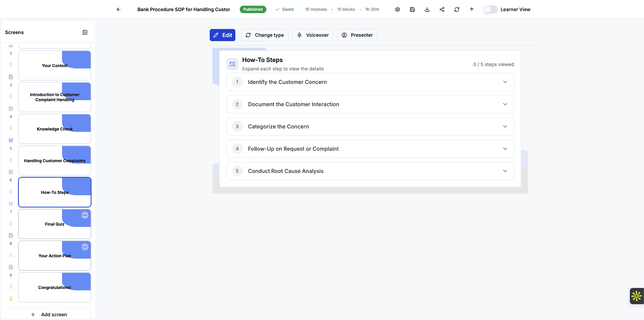Go back using the left arrow icon
Viewport: 644px width, 320px height.
coord(119,9)
